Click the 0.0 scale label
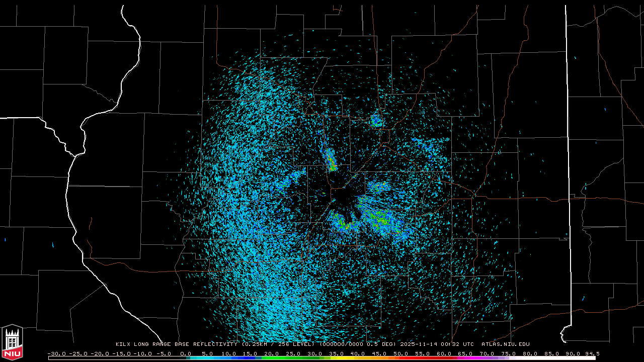644x362 pixels. 186,353
